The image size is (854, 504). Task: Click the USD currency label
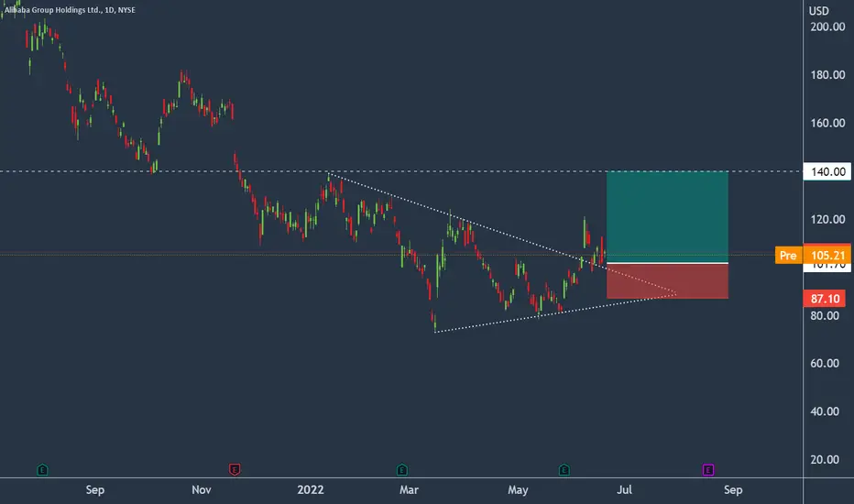pos(818,11)
